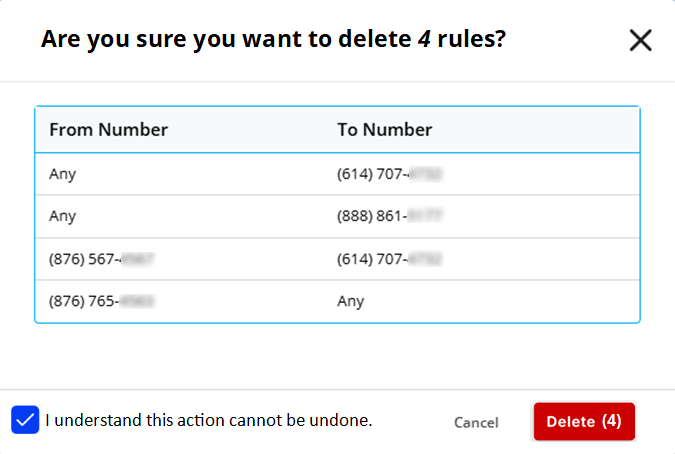The height and width of the screenshot is (454, 675).
Task: Click the italic '4' in the heading
Action: click(x=424, y=40)
